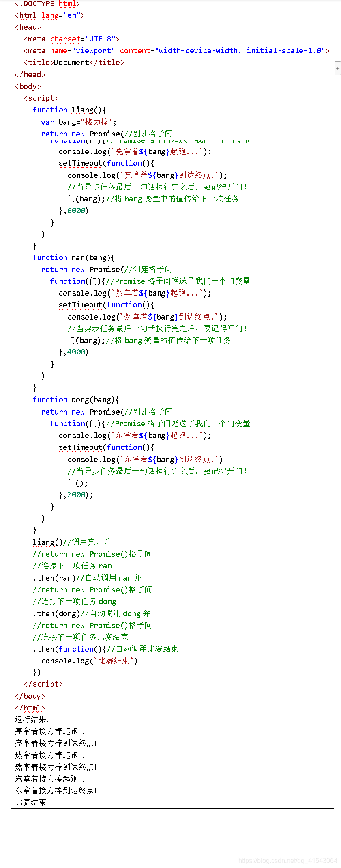Click the plus icon at the right edge
The image size is (341, 868).
tap(337, 68)
